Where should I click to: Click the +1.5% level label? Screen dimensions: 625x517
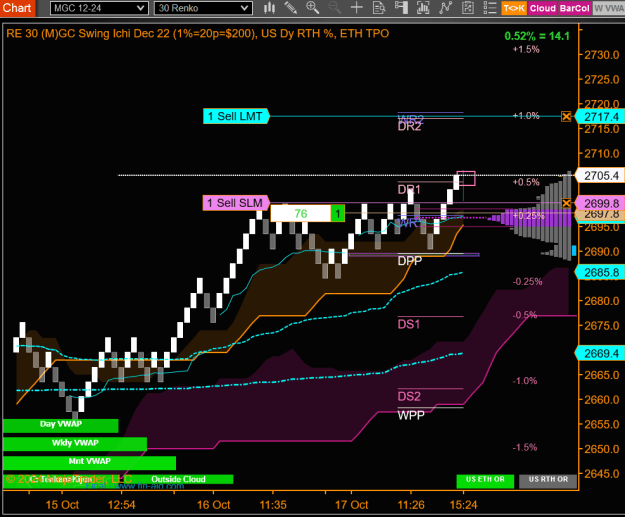pyautogui.click(x=526, y=49)
